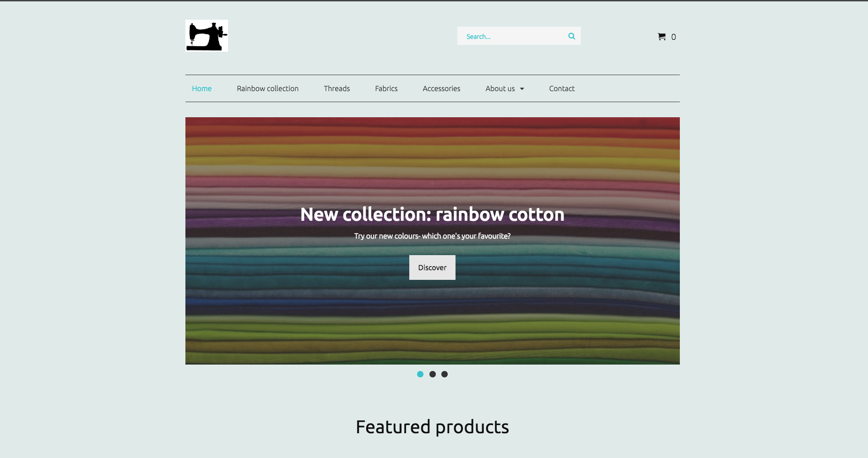Open the About us menu

point(500,88)
